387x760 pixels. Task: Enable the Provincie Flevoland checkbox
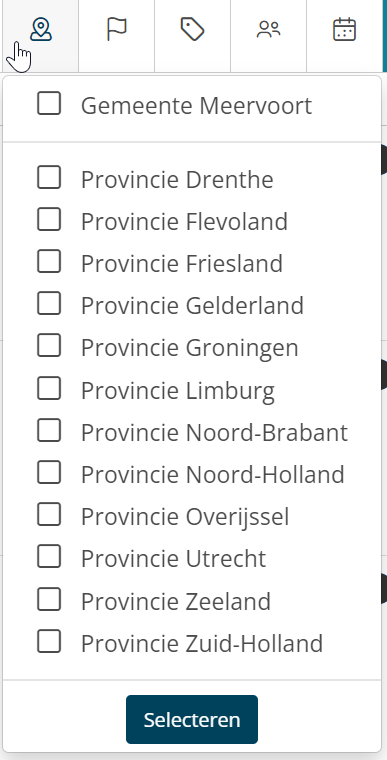[49, 219]
